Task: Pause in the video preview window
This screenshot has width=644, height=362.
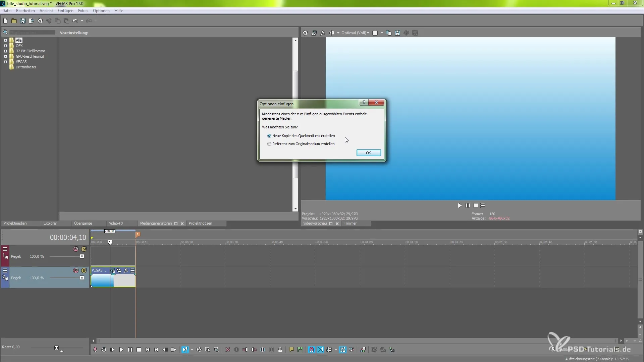Action: pos(468,205)
